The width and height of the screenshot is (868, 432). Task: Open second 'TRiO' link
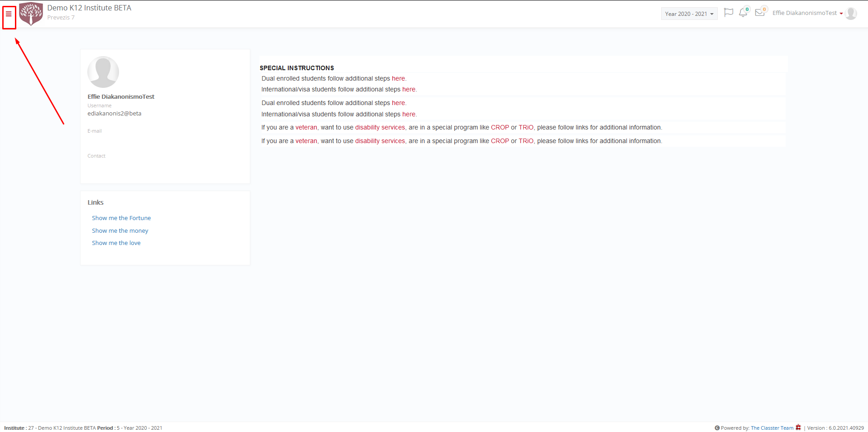526,141
